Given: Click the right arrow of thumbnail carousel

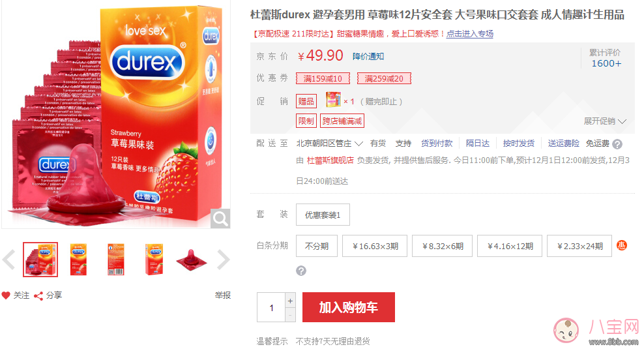Looking at the screenshot, I should [223, 260].
